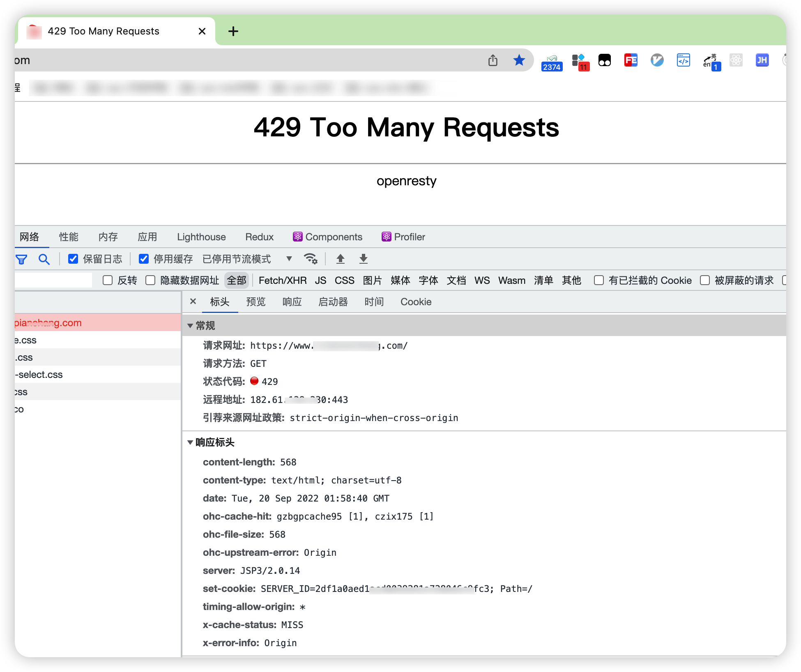Click the share page icon in address bar
The width and height of the screenshot is (801, 672).
point(493,60)
